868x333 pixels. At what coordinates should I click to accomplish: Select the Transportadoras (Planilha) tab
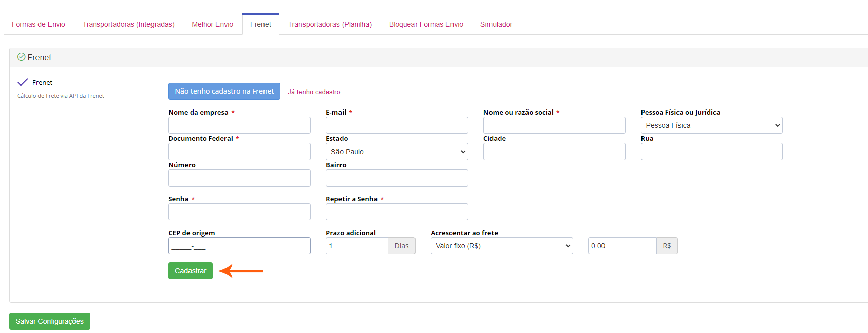click(x=330, y=24)
